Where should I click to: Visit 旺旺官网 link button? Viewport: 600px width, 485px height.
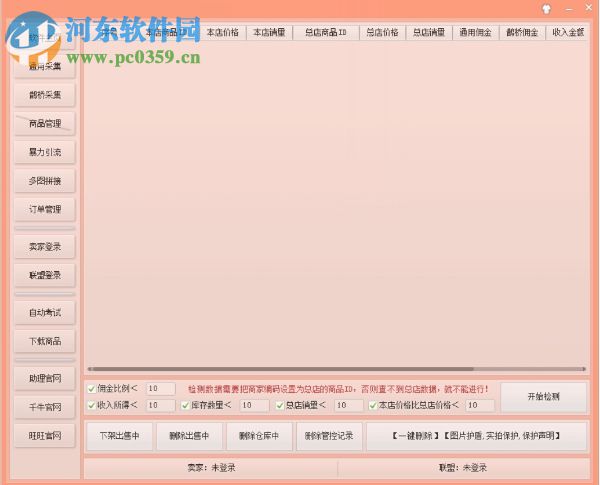[45, 436]
